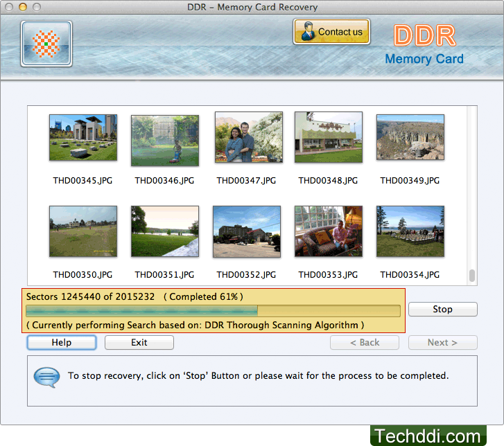504x446 pixels.
Task: Click the THD00346.JPG file name
Action: click(164, 181)
